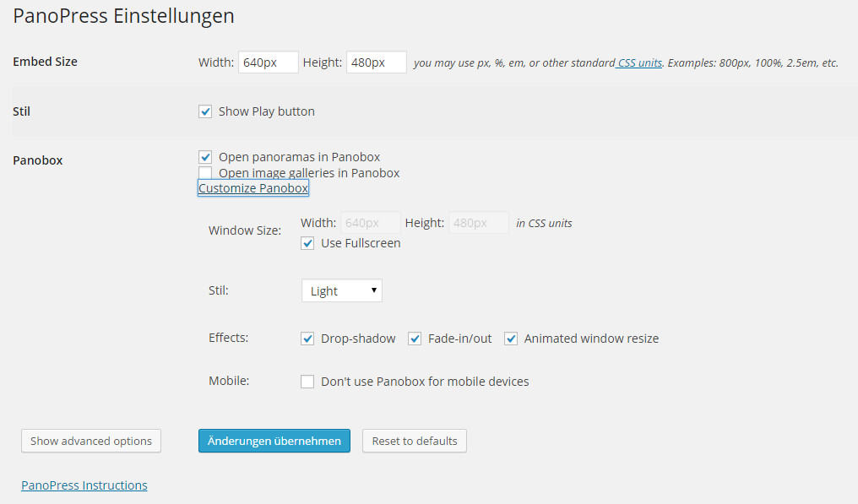This screenshot has height=504, width=858.
Task: Disable the Show Play button checkbox
Action: click(205, 111)
